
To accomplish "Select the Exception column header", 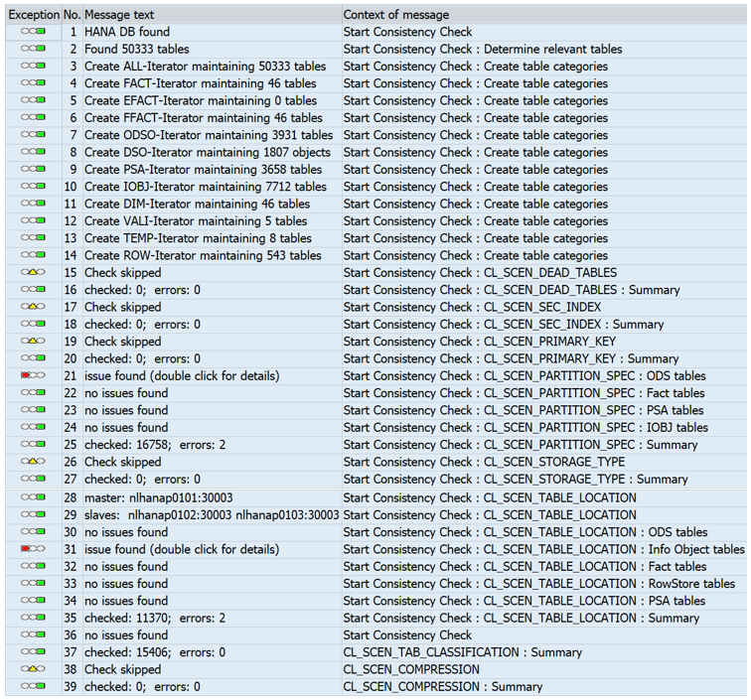I will pyautogui.click(x=33, y=15).
